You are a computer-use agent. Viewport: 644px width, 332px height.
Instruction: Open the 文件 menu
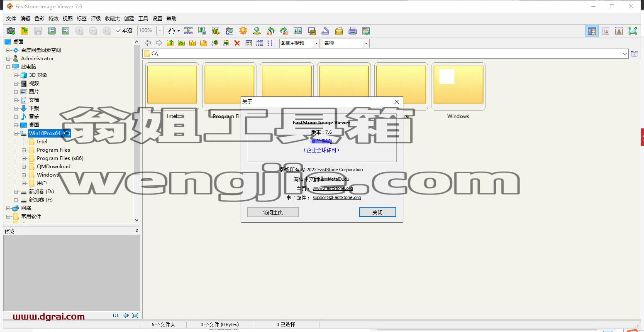pyautogui.click(x=11, y=19)
